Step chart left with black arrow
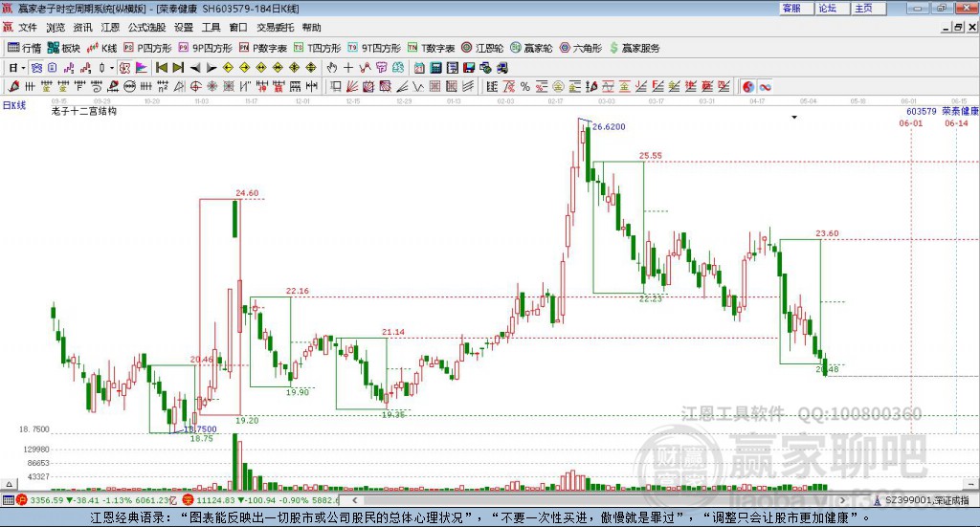This screenshot has width=980, height=527. click(195, 68)
